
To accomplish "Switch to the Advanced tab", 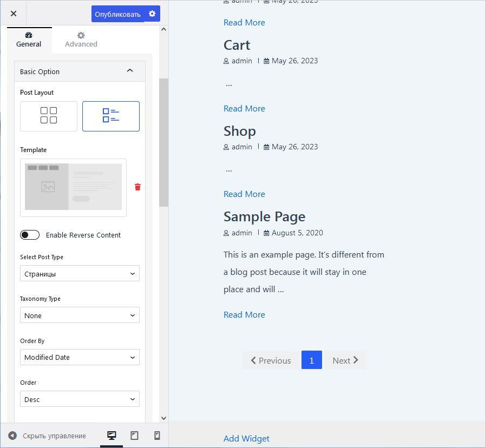I will [x=81, y=40].
